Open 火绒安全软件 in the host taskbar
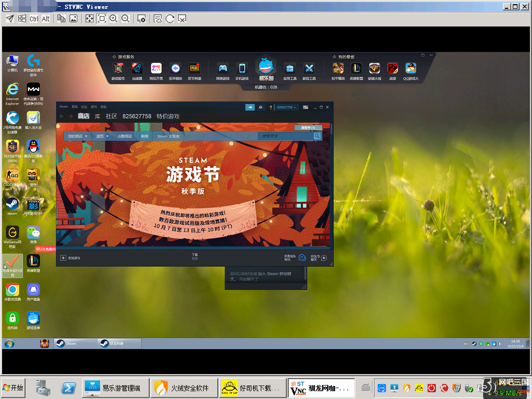 [184, 388]
